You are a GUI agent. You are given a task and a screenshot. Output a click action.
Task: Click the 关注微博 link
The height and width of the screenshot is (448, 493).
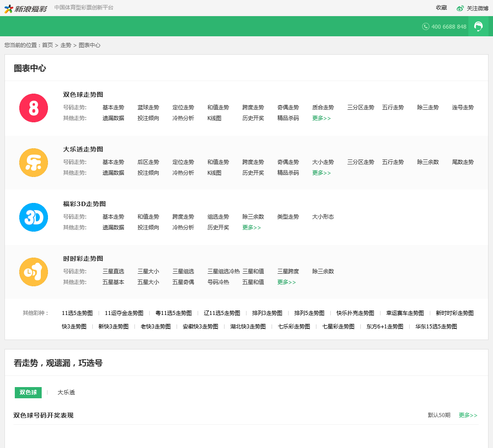[x=477, y=9]
